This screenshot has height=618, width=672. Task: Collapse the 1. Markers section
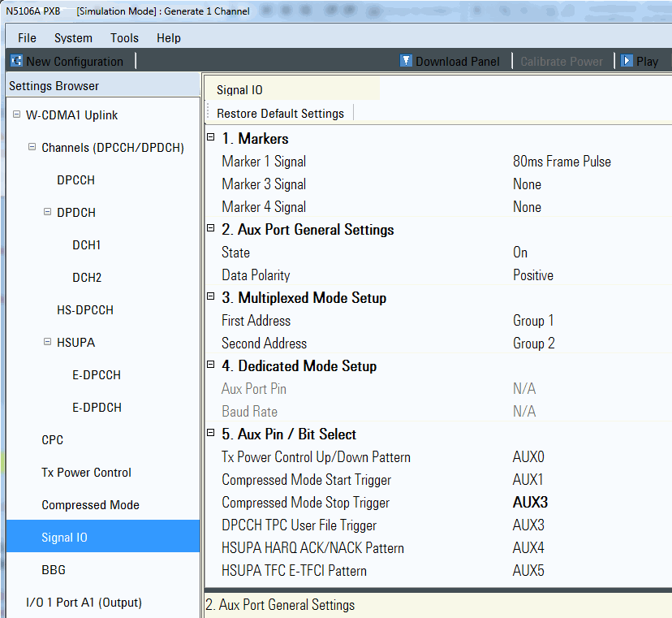211,138
